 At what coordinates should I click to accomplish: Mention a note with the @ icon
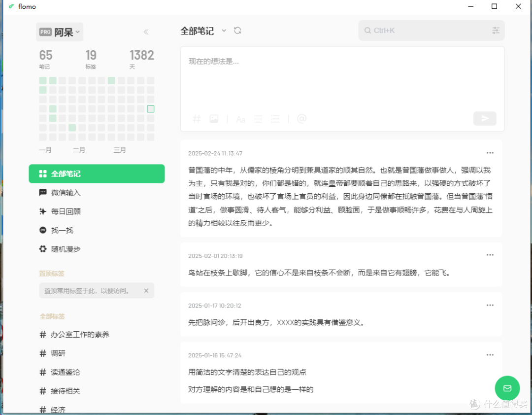click(x=301, y=118)
